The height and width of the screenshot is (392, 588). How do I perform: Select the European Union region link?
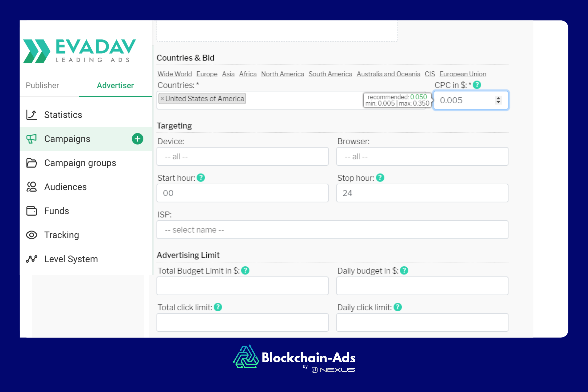click(462, 74)
